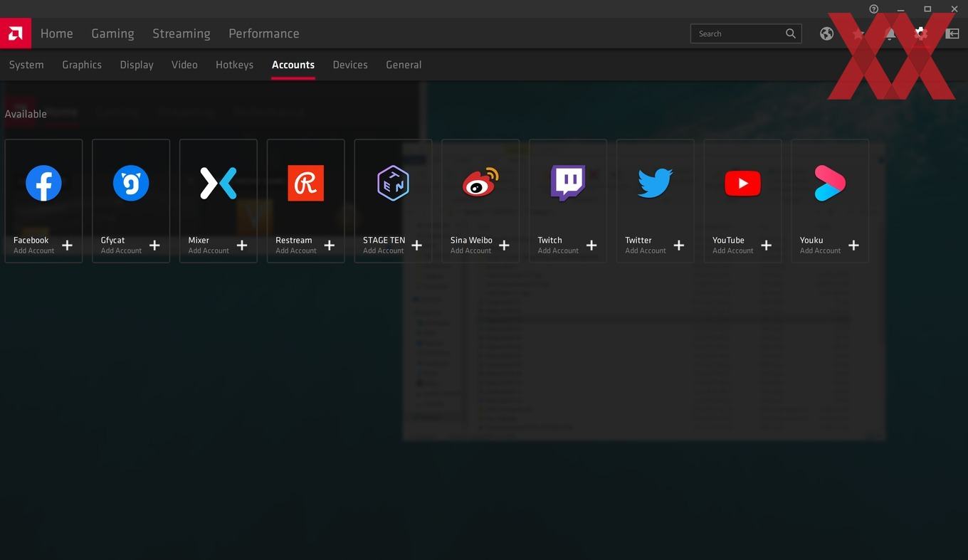968x560 pixels.
Task: Click the AMD logo icon
Action: pos(15,33)
